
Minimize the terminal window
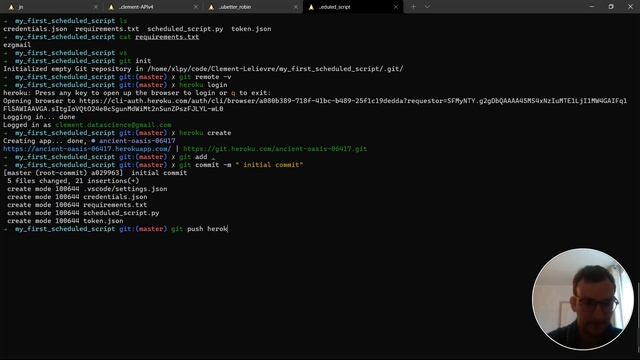point(592,7)
